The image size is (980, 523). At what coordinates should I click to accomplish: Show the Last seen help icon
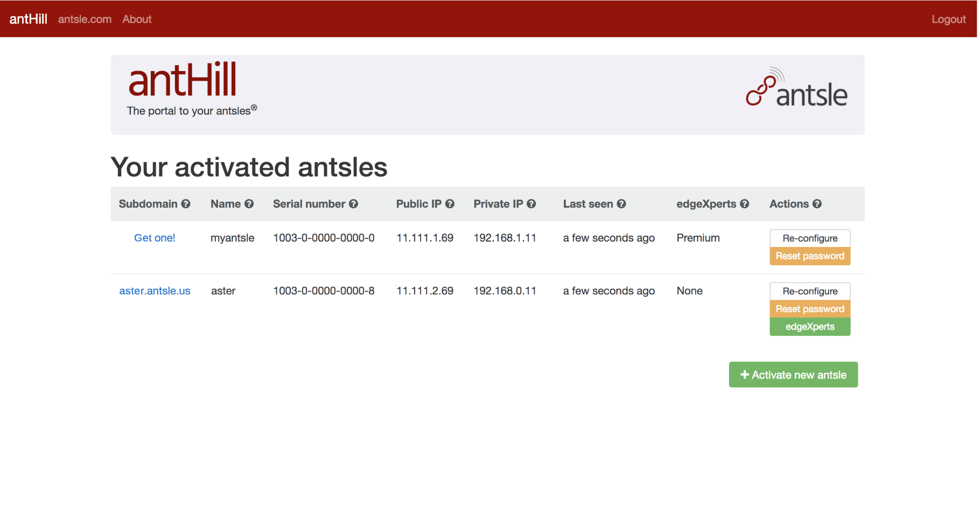[x=621, y=204]
